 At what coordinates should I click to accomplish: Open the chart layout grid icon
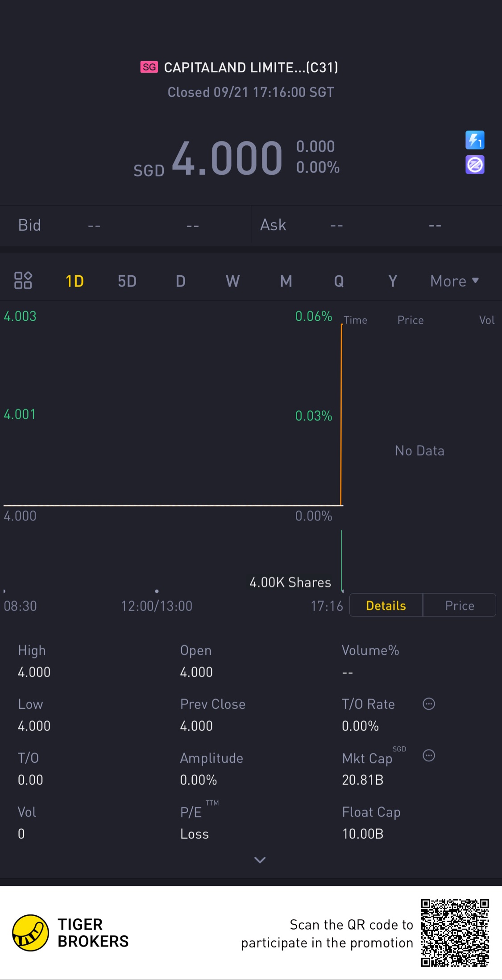pyautogui.click(x=23, y=281)
